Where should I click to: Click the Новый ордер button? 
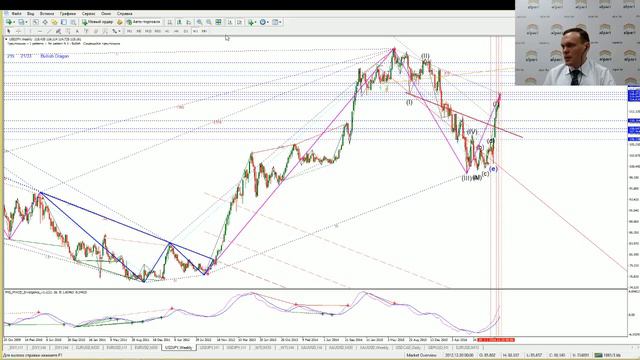[98, 22]
